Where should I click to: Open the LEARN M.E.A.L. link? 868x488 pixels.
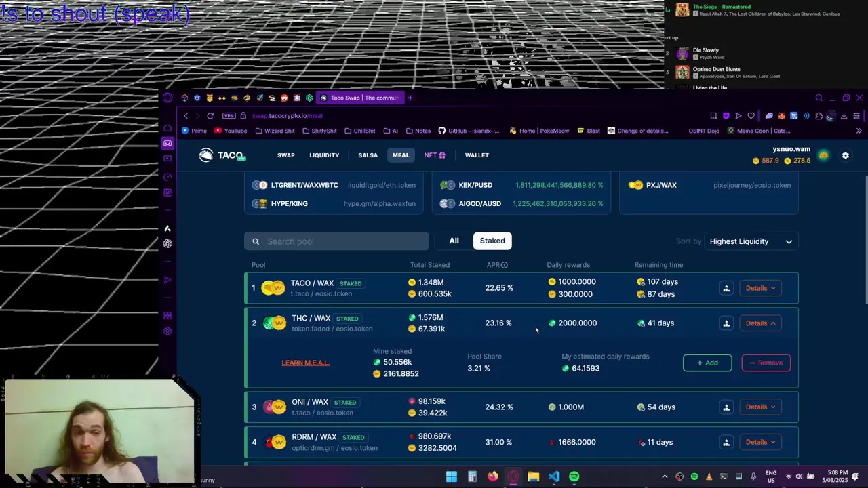click(306, 363)
